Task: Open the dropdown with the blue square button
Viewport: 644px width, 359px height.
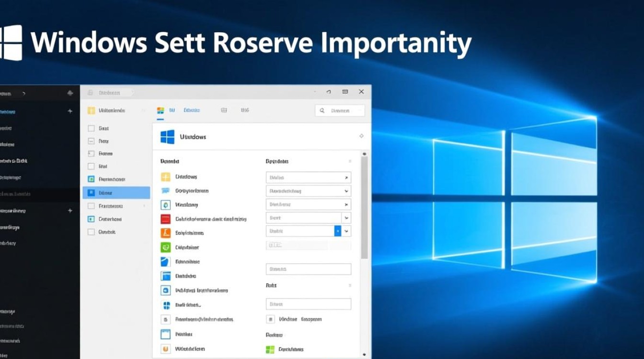Action: (337, 231)
